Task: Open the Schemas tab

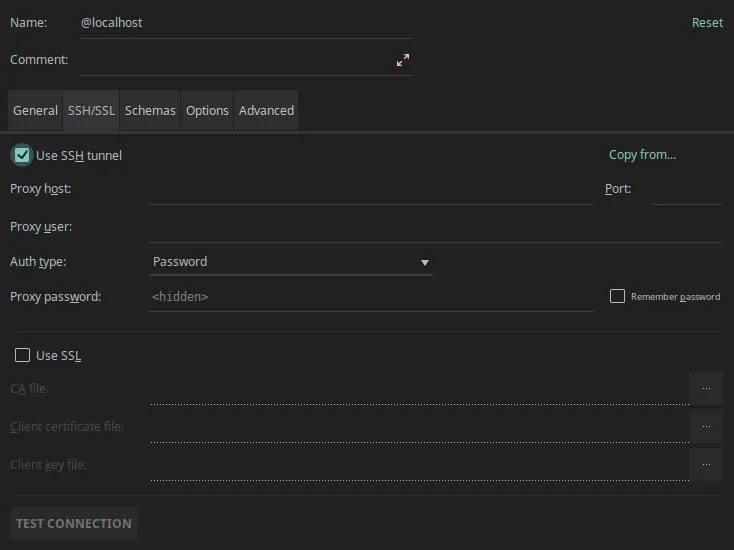Action: [150, 110]
